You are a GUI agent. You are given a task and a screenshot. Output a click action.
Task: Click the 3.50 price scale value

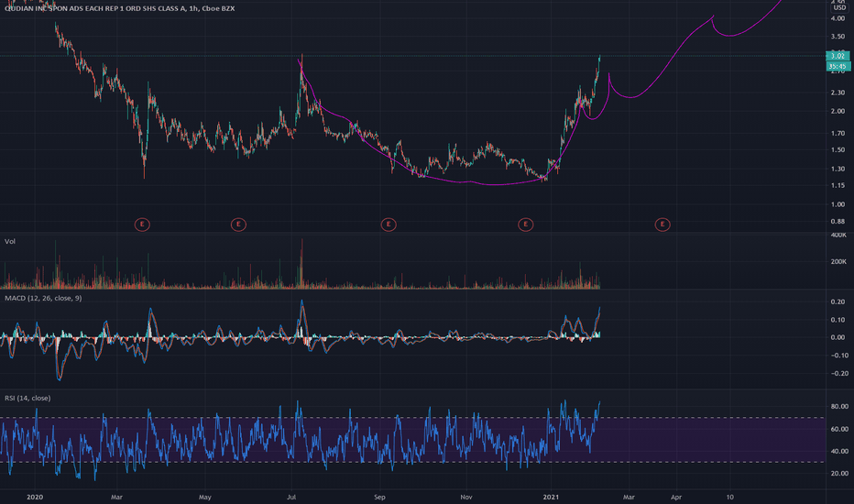[x=838, y=37]
